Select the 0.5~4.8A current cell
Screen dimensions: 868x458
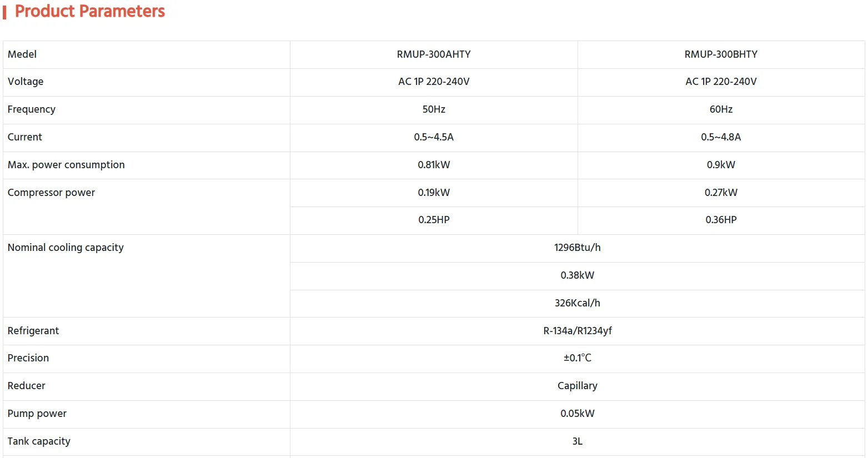[721, 137]
